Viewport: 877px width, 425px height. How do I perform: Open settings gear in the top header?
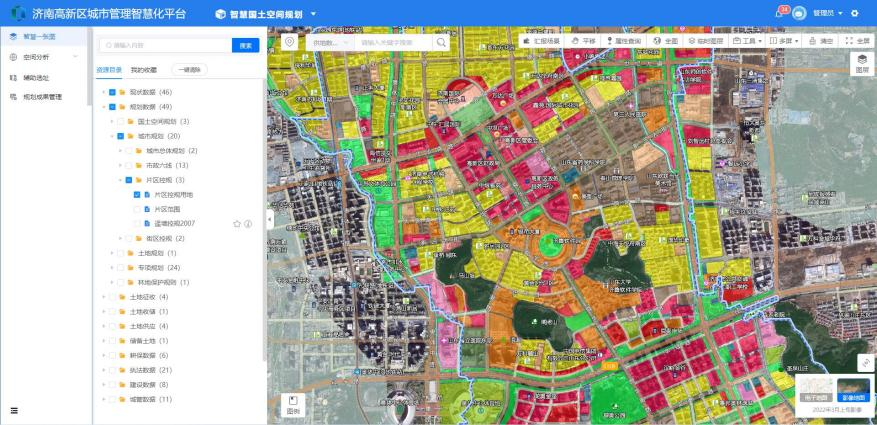[855, 13]
